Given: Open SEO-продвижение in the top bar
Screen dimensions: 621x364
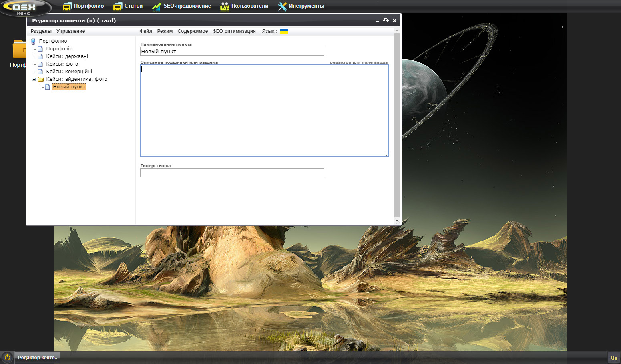Looking at the screenshot, I should point(187,6).
